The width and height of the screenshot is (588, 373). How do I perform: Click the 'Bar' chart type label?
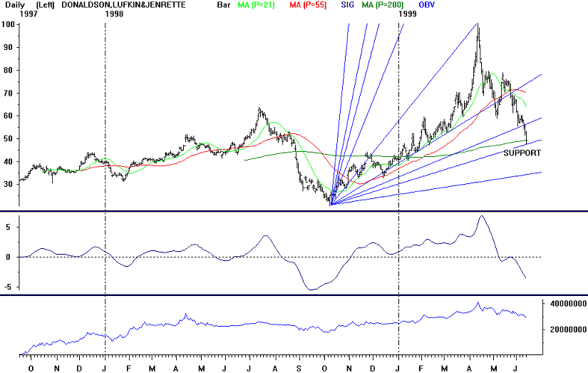click(x=224, y=5)
